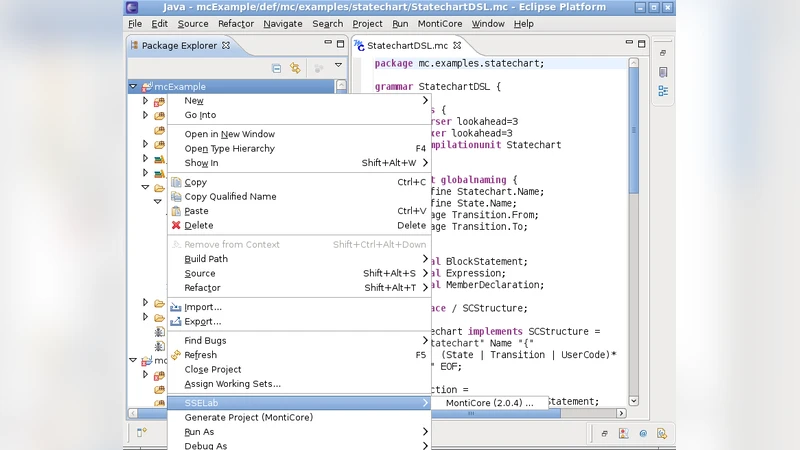The width and height of the screenshot is (800, 450).
Task: Expand the SSELab submenu entry
Action: coord(200,403)
